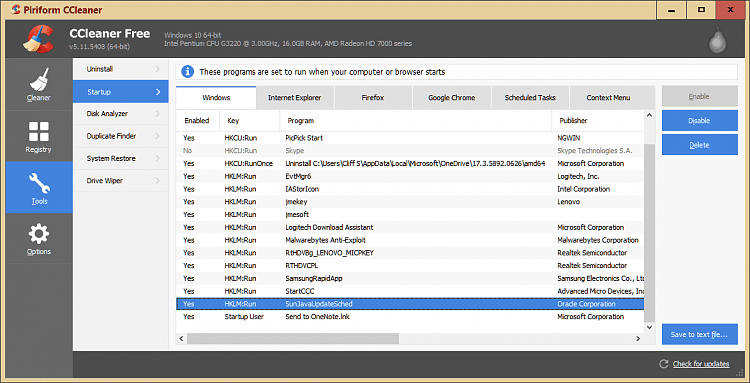750x383 pixels.
Task: Open the Uninstall tool
Action: pos(121,69)
